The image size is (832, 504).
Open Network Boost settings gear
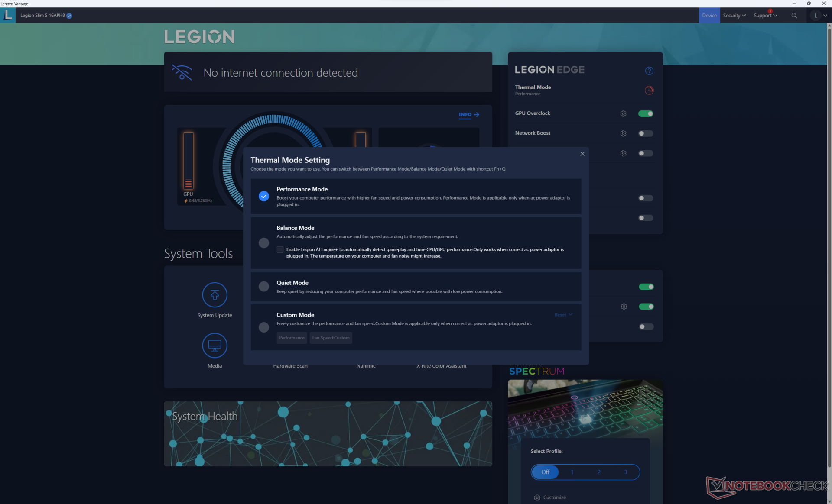[x=623, y=133]
